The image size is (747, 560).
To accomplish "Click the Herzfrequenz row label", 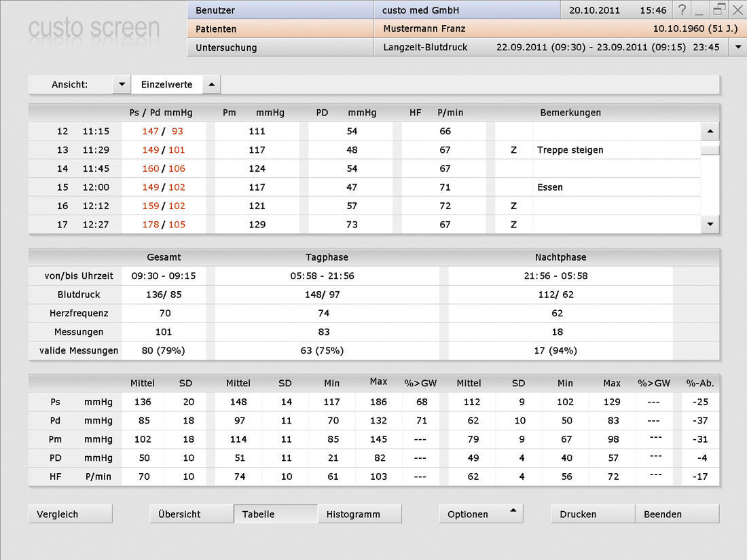I will point(79,314).
